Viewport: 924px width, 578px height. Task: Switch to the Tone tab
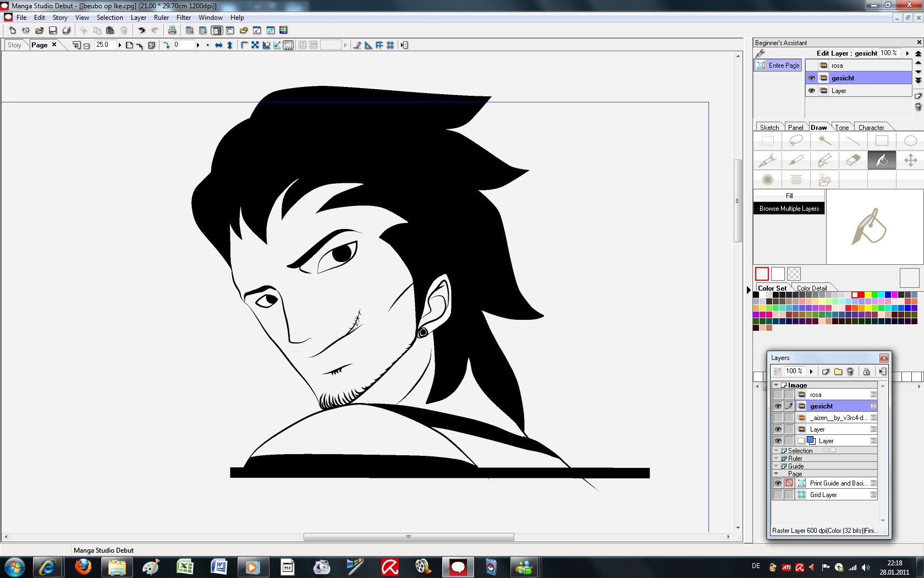[x=842, y=127]
